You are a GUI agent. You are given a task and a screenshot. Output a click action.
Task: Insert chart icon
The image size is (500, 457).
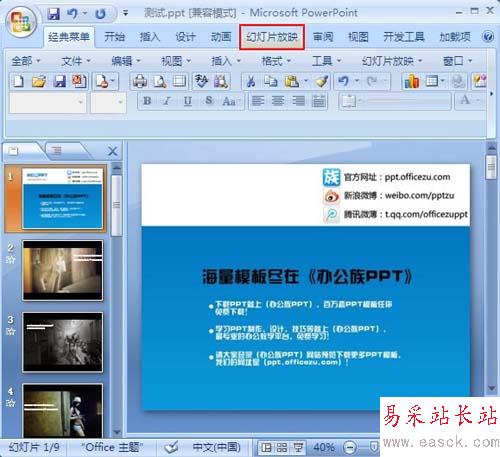click(x=412, y=81)
